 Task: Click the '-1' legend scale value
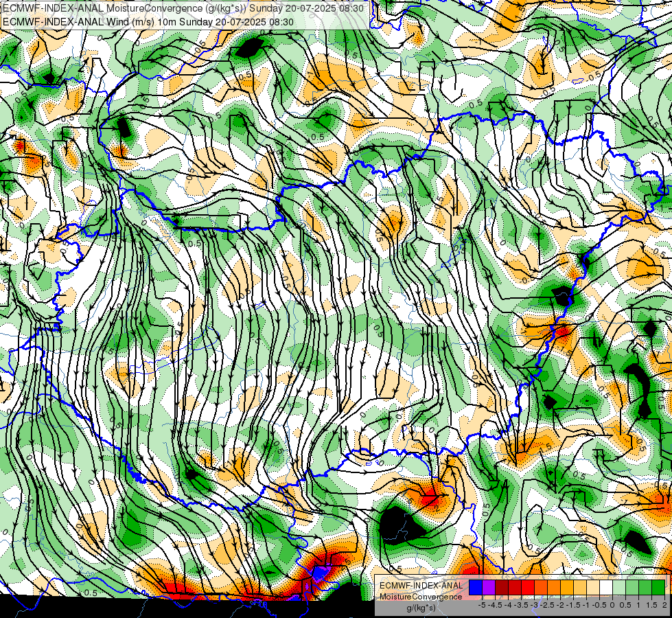click(x=586, y=605)
